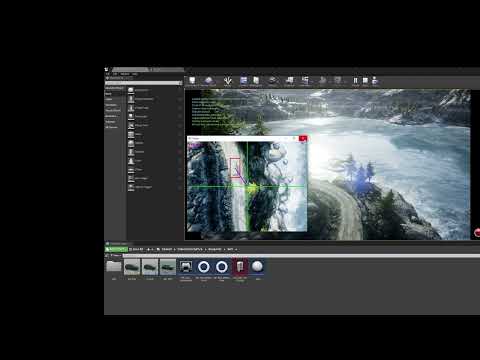The image size is (480, 360).
Task: Select the gamepad blueprint asset thumbnail
Action: [186, 267]
